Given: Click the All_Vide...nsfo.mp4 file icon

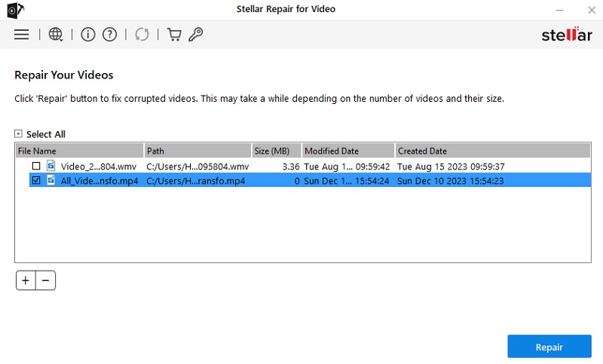Looking at the screenshot, I should [x=51, y=180].
